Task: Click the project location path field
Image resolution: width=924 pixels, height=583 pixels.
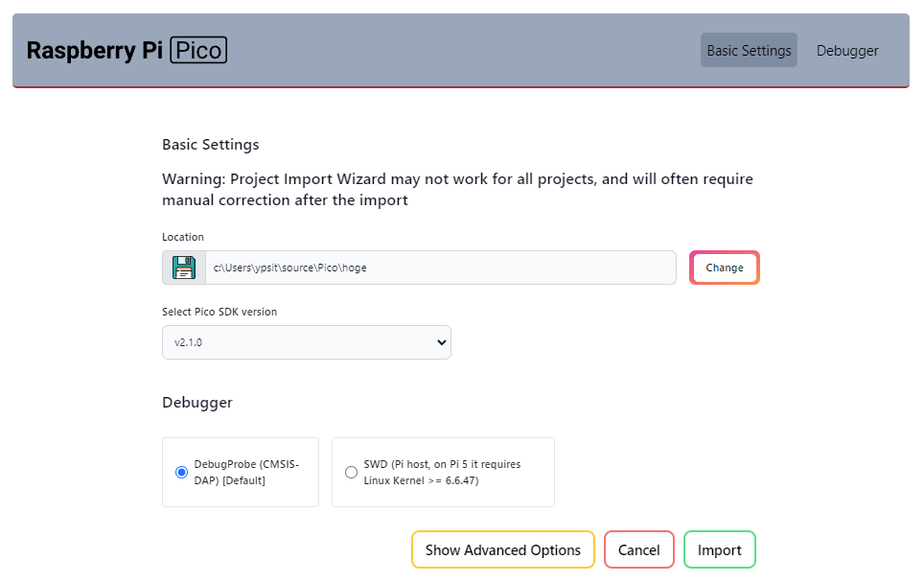Action: (x=440, y=268)
